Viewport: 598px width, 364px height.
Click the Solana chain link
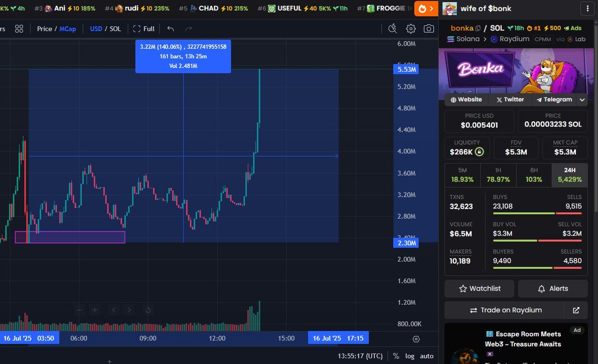[x=463, y=39]
